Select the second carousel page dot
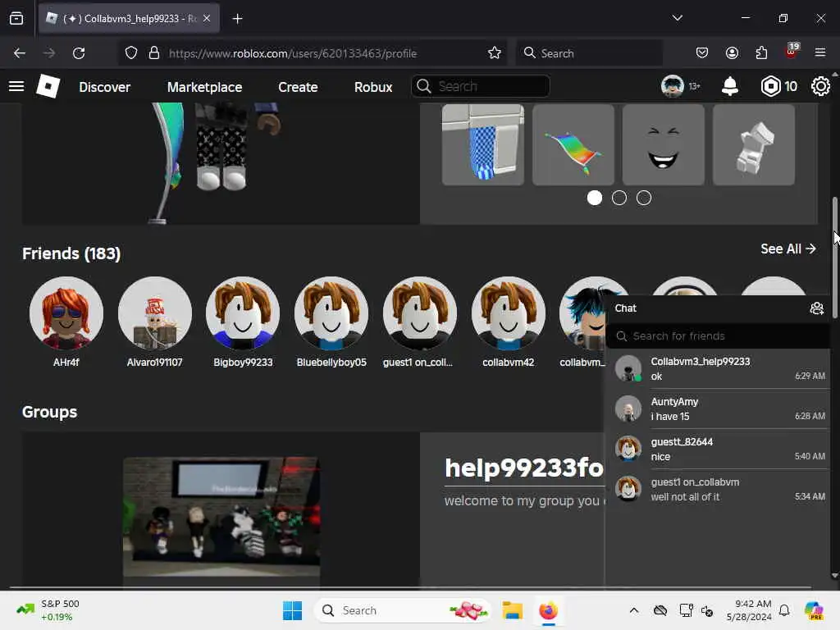 pyautogui.click(x=619, y=198)
